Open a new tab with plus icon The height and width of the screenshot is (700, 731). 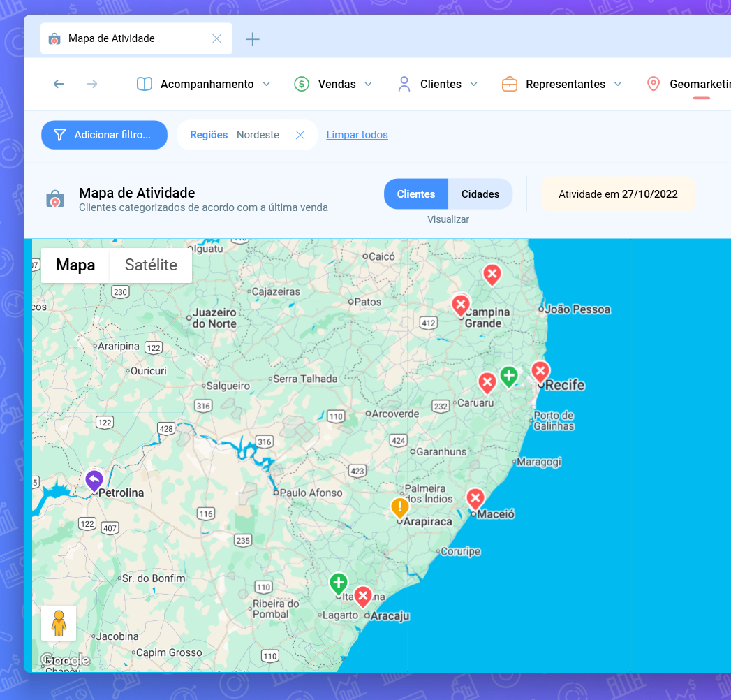coord(252,39)
